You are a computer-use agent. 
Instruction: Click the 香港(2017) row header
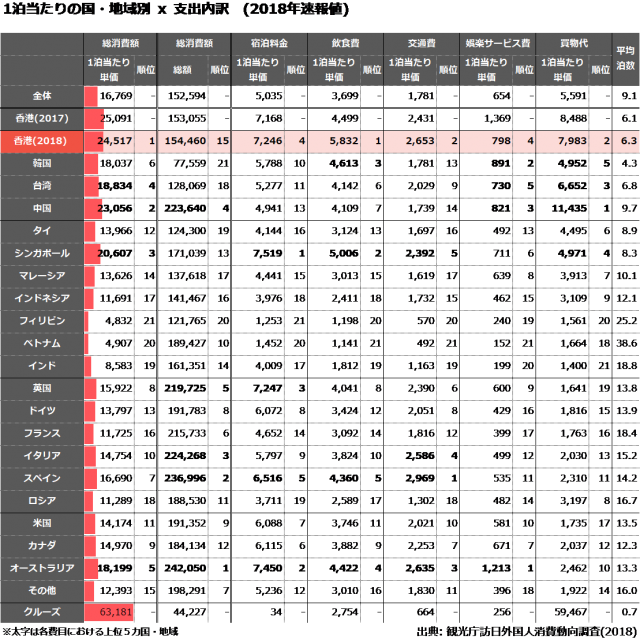pos(42,119)
